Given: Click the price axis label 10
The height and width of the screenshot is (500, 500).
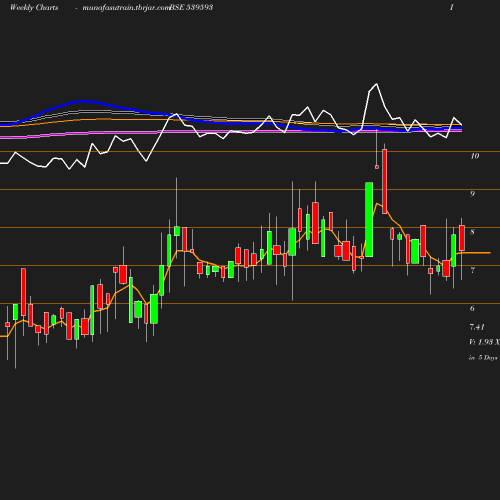Looking at the screenshot, I should pos(475,156).
